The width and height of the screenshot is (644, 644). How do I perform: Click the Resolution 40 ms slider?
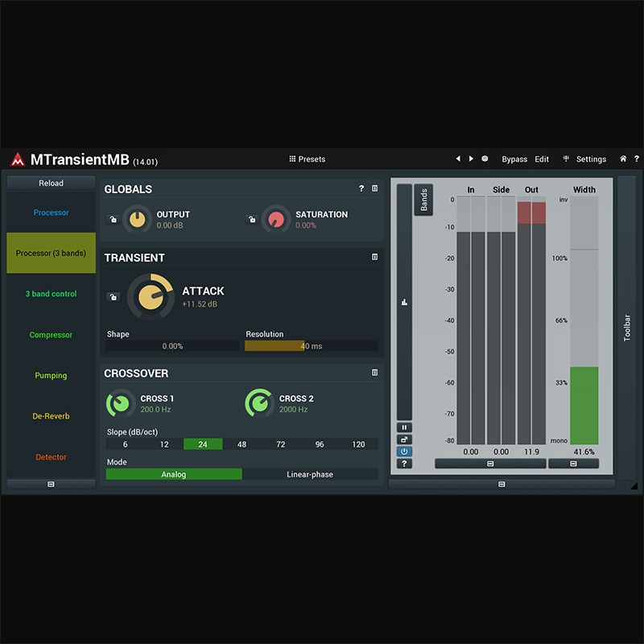coord(312,346)
